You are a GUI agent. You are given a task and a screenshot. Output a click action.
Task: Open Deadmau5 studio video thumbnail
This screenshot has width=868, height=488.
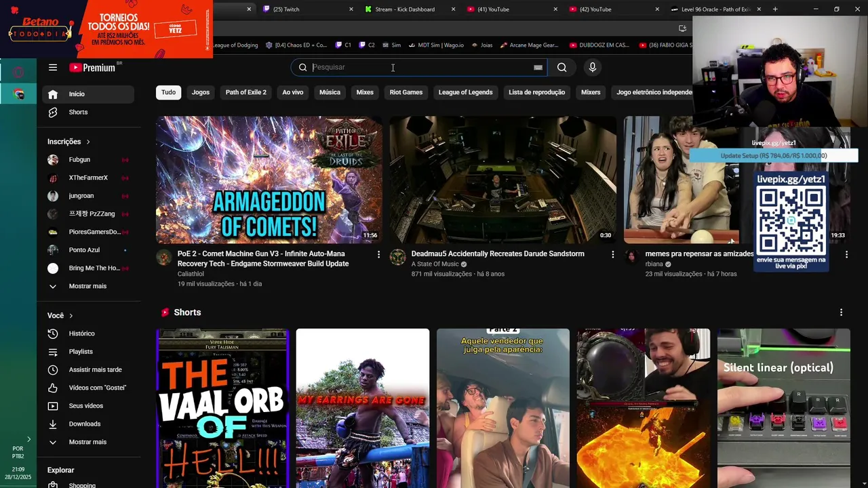click(x=503, y=180)
